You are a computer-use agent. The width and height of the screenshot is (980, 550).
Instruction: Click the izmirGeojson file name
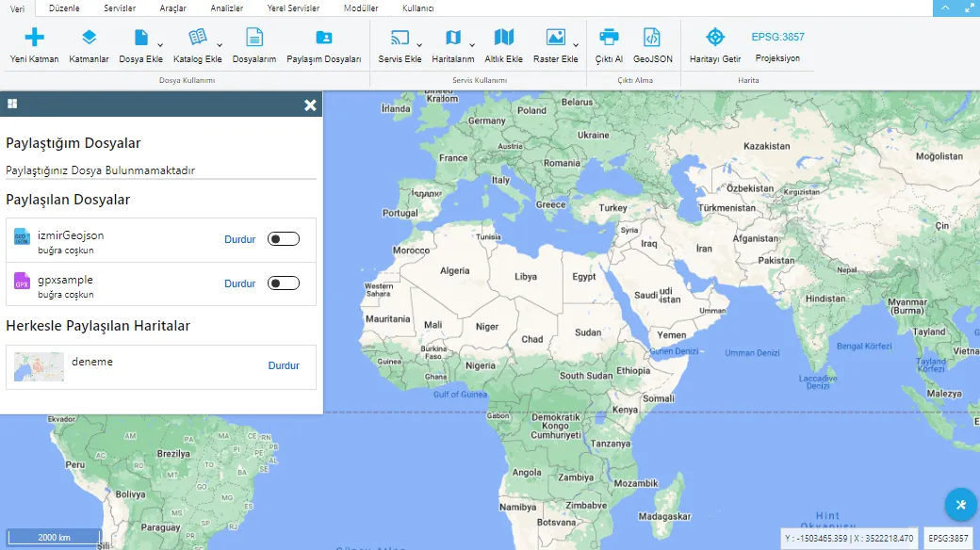click(x=71, y=235)
